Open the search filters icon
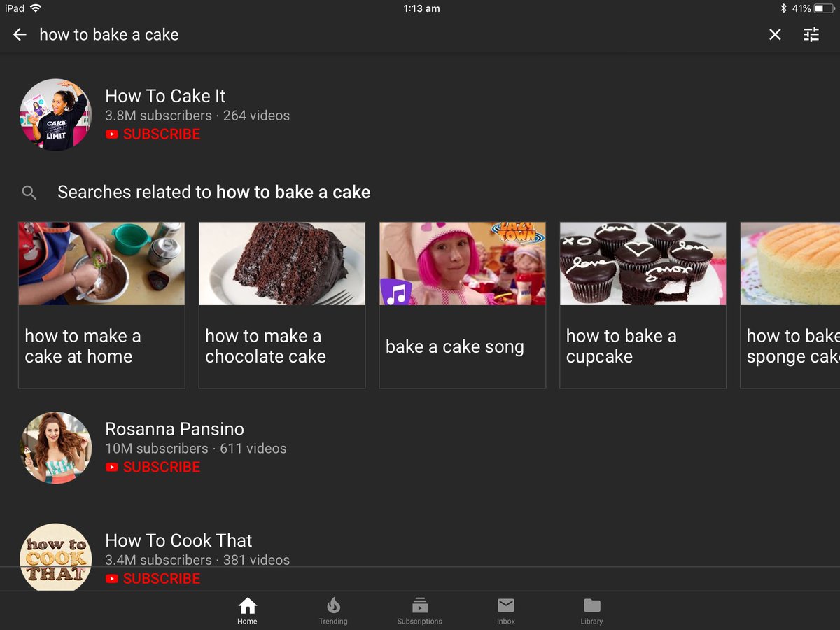 tap(811, 34)
